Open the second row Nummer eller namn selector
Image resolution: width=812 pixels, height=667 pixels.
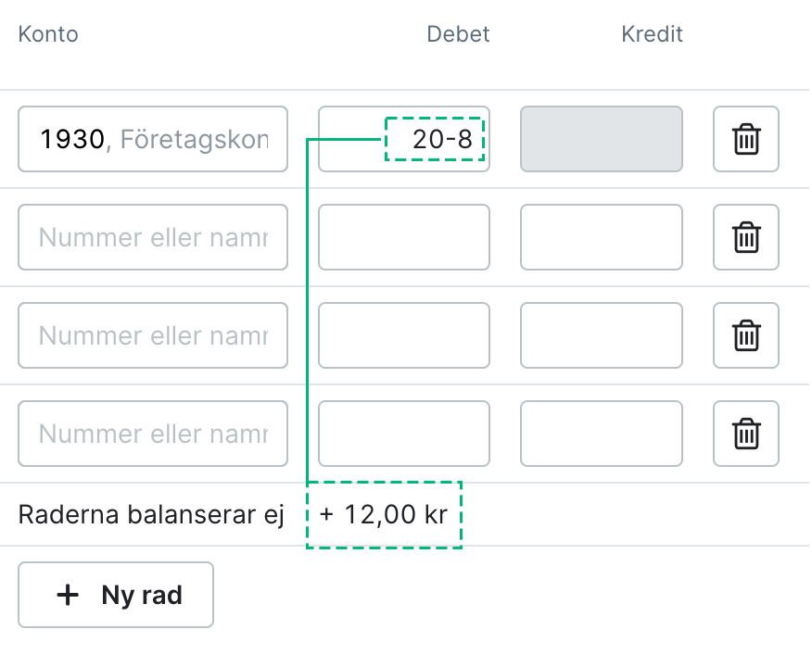tap(153, 237)
